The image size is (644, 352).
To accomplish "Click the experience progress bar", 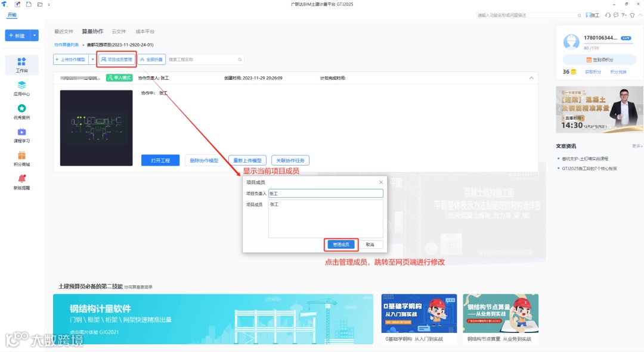I will click(x=608, y=43).
